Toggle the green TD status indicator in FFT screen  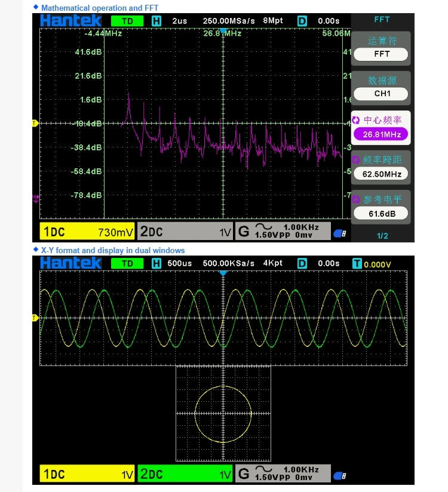(127, 21)
